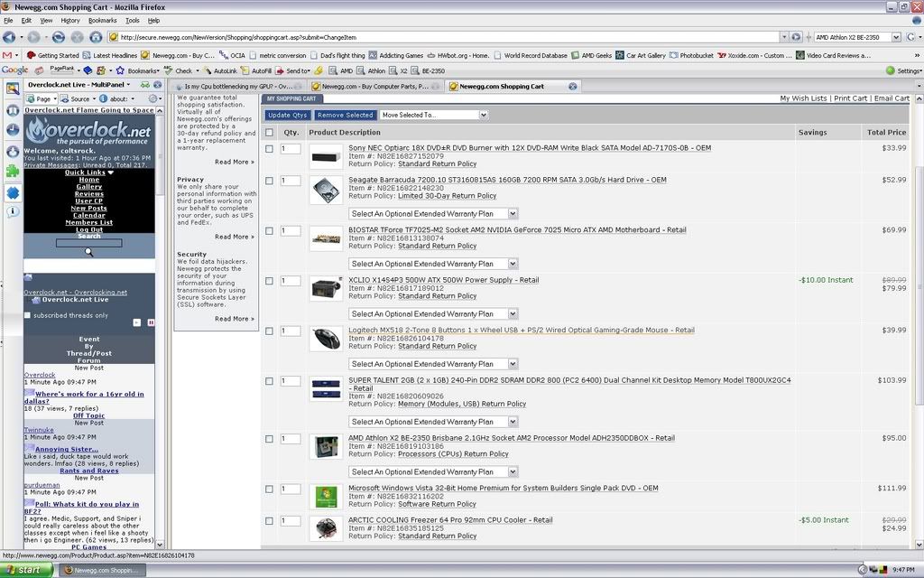
Task: Click the Google toolbar AutoLink button
Action: 220,70
